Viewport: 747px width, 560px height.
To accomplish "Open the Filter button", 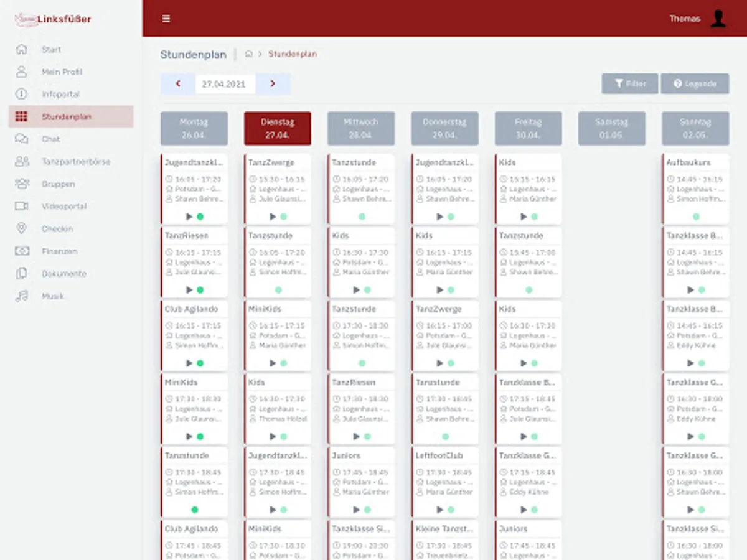I will coord(630,84).
